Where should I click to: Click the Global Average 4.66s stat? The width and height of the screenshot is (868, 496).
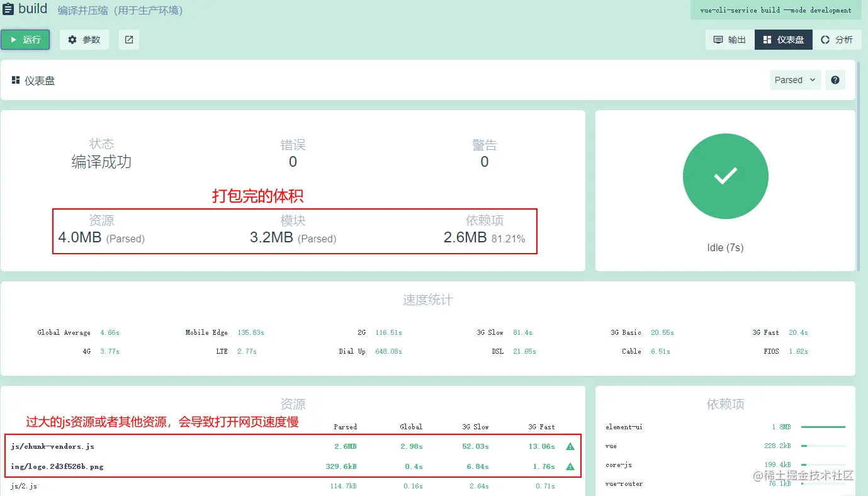click(78, 332)
